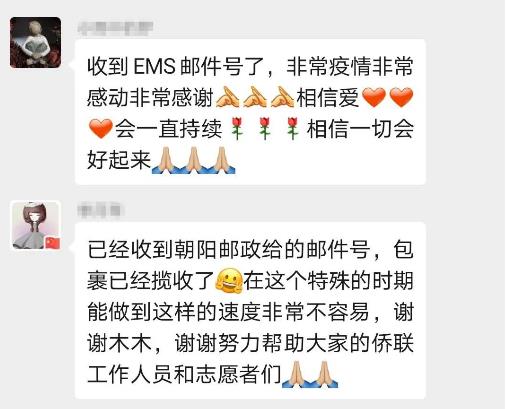Click the heart emoji before 会一直持续
The width and height of the screenshot is (507, 409).
[101, 128]
